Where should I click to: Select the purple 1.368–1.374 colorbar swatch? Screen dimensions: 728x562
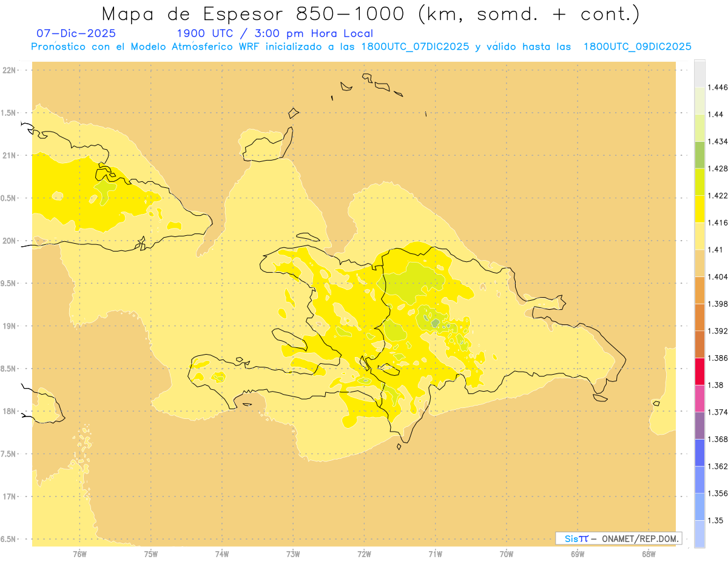pyautogui.click(x=699, y=426)
